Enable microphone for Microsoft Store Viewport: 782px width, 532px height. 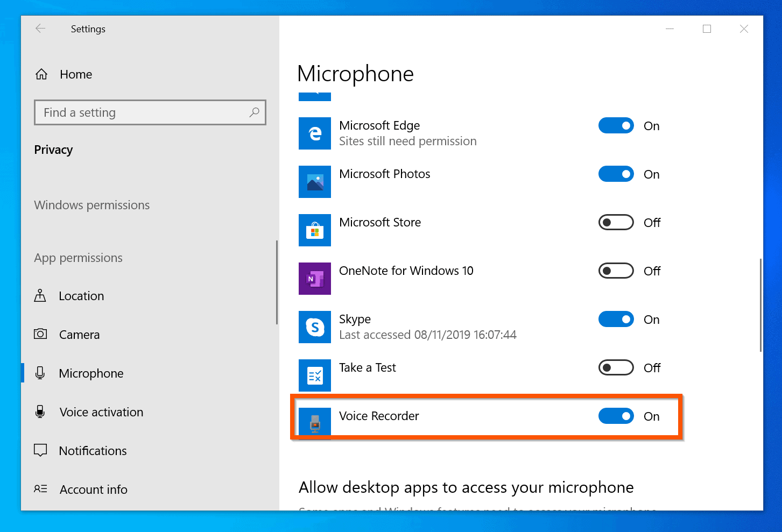[x=616, y=223]
